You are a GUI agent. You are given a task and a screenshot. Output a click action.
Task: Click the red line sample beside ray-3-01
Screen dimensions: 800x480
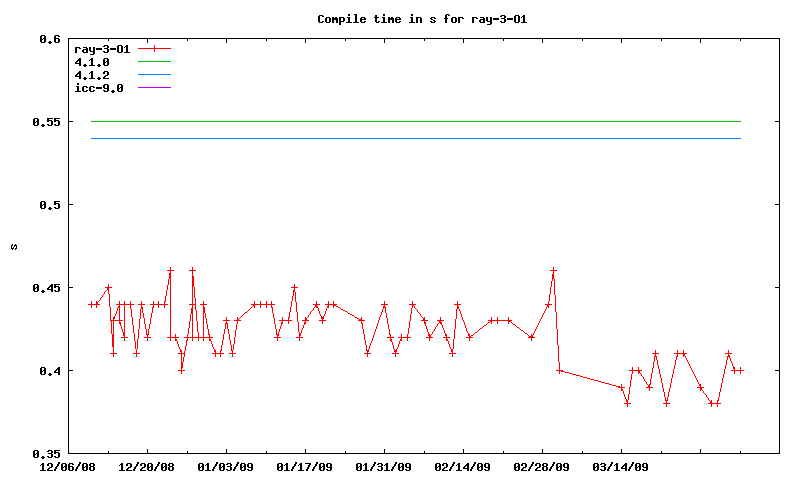click(x=155, y=49)
